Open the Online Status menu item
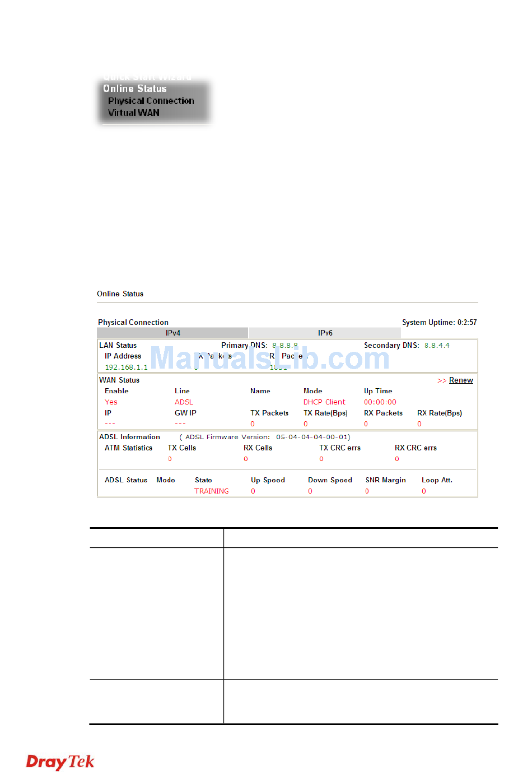 click(x=135, y=89)
